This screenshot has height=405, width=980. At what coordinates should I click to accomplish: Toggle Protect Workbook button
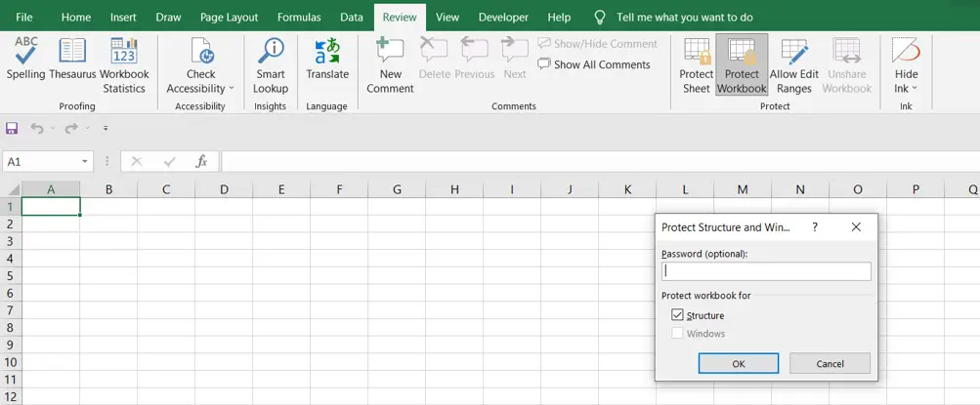point(742,65)
